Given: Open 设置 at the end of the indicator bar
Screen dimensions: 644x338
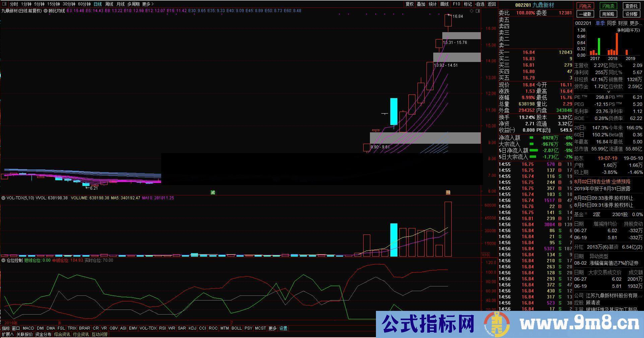Looking at the screenshot, I should click(283, 328).
